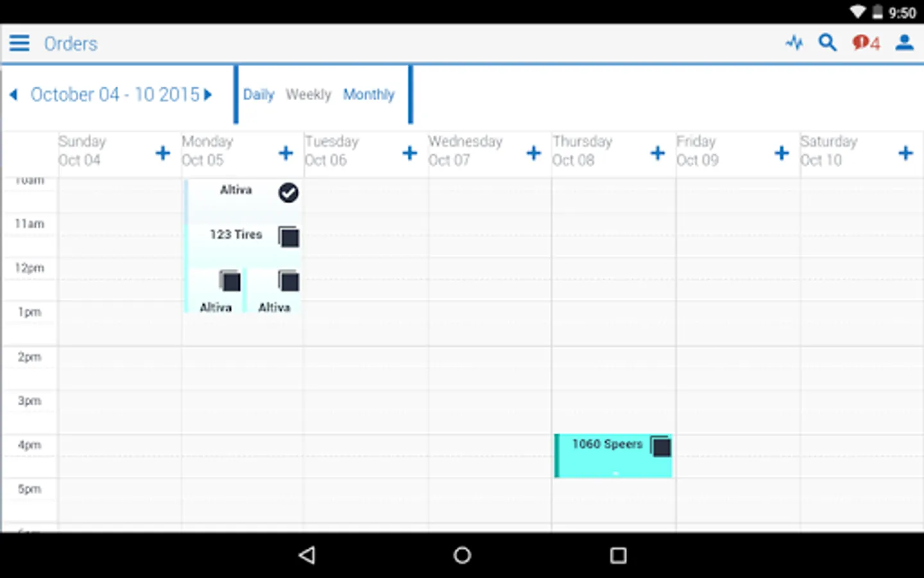Add order on Sunday Oct 04

[x=163, y=153]
